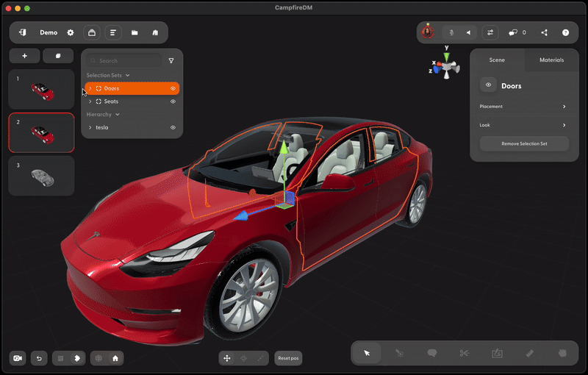Click the blue arrow handle of the transform gizmo
Image resolution: width=588 pixels, height=375 pixels.
coord(242,215)
